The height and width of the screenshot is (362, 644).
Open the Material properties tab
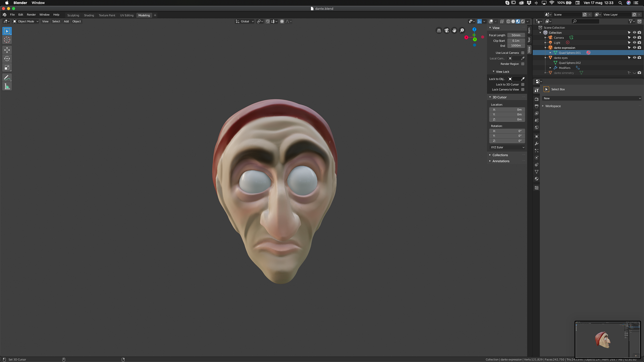(x=536, y=179)
